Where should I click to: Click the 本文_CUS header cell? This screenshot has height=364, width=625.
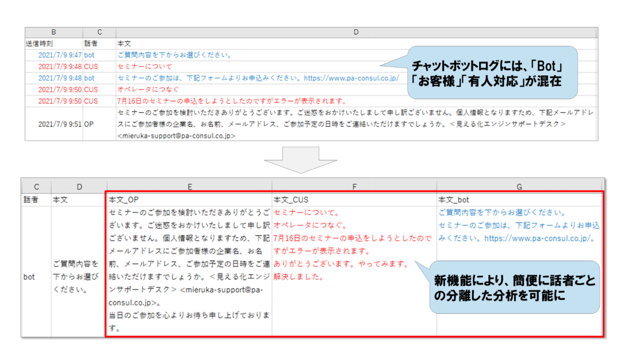pos(291,200)
